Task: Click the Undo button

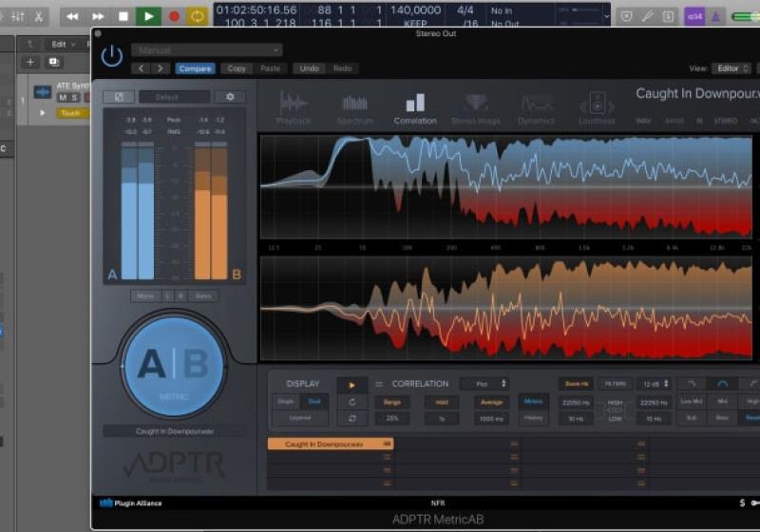Action: pyautogui.click(x=308, y=68)
